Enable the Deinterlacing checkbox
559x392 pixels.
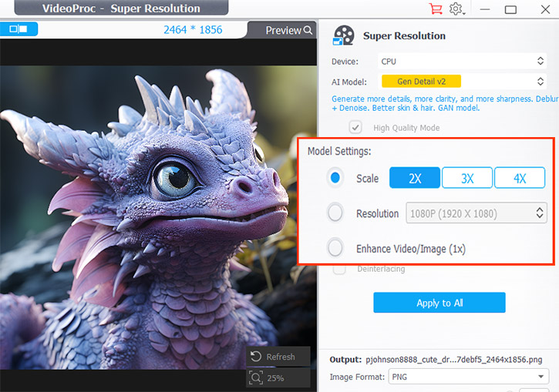(x=339, y=269)
